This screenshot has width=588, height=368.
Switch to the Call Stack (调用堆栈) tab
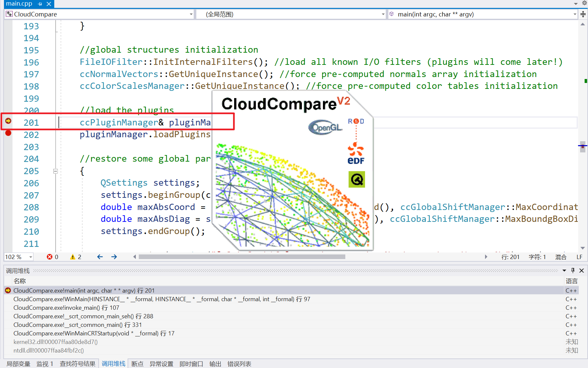[x=113, y=364]
